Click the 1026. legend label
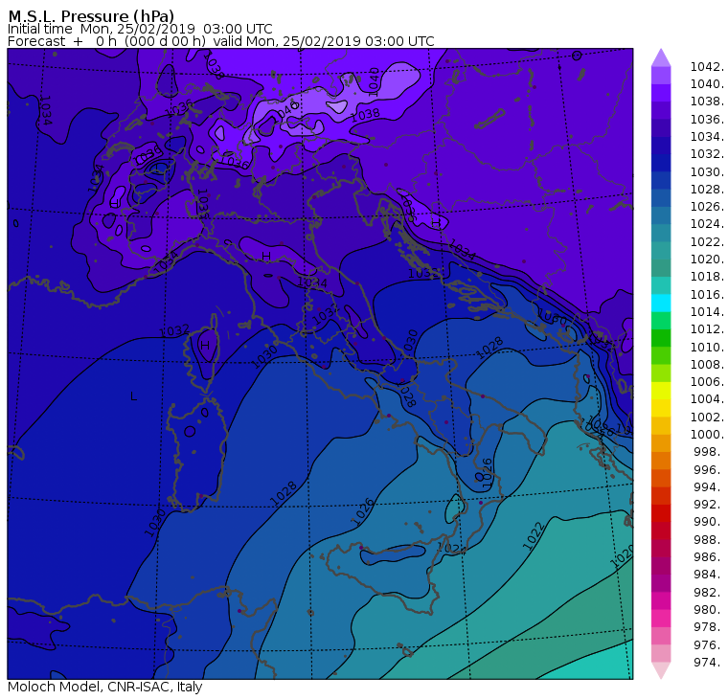 pos(707,206)
